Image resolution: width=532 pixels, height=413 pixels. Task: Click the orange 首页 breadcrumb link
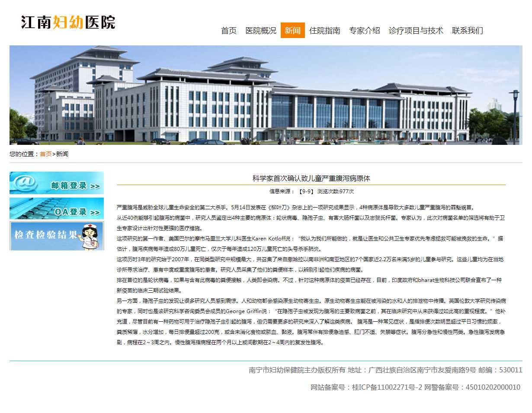46,154
